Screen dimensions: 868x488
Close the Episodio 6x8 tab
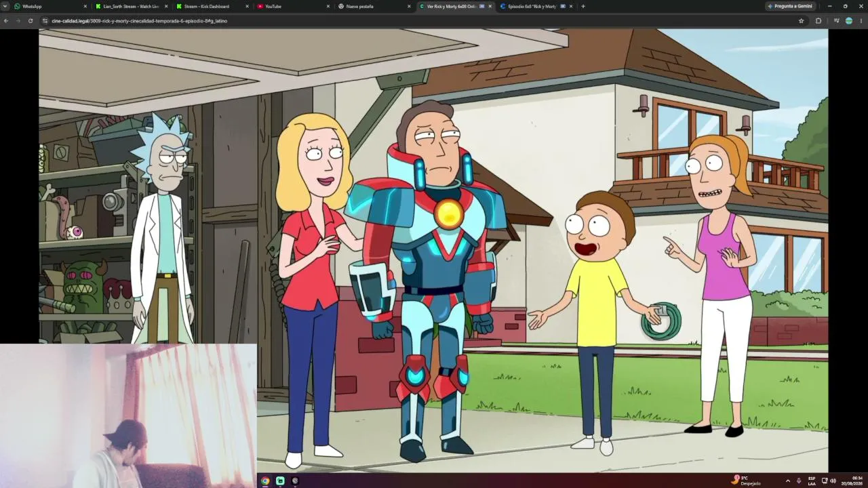pyautogui.click(x=571, y=6)
